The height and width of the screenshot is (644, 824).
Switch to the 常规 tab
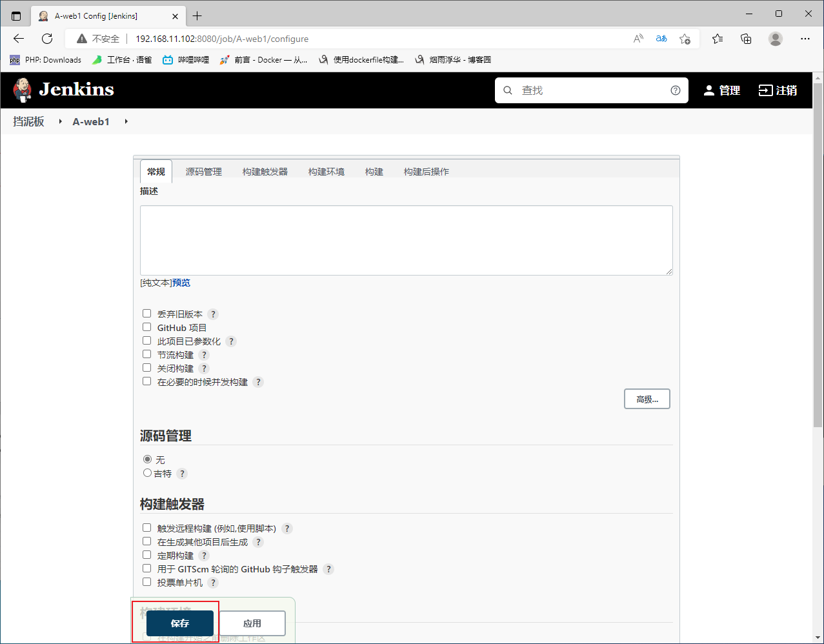(156, 172)
